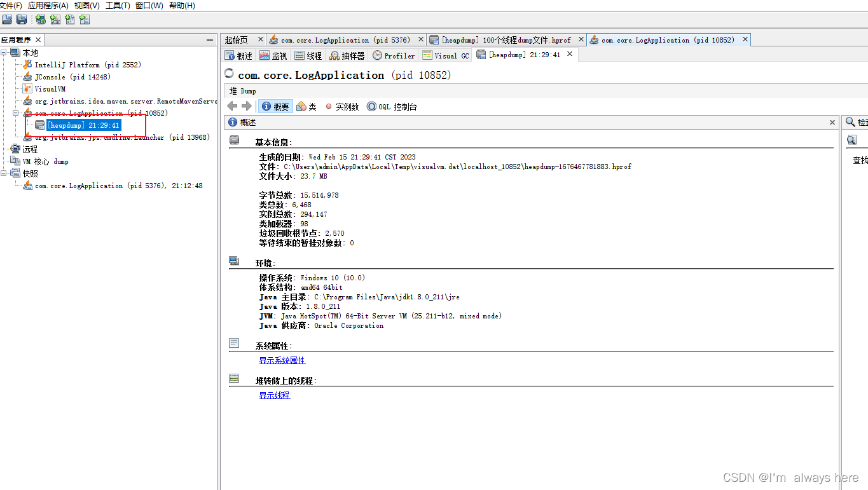Open the 视图(V) menu
The width and height of the screenshot is (868, 490).
[x=87, y=5]
